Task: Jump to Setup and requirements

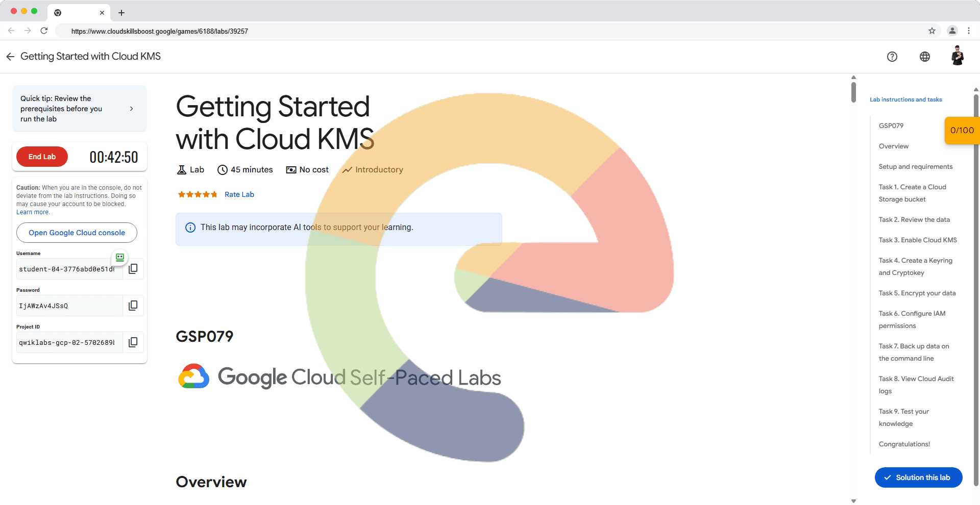Action: click(x=916, y=166)
